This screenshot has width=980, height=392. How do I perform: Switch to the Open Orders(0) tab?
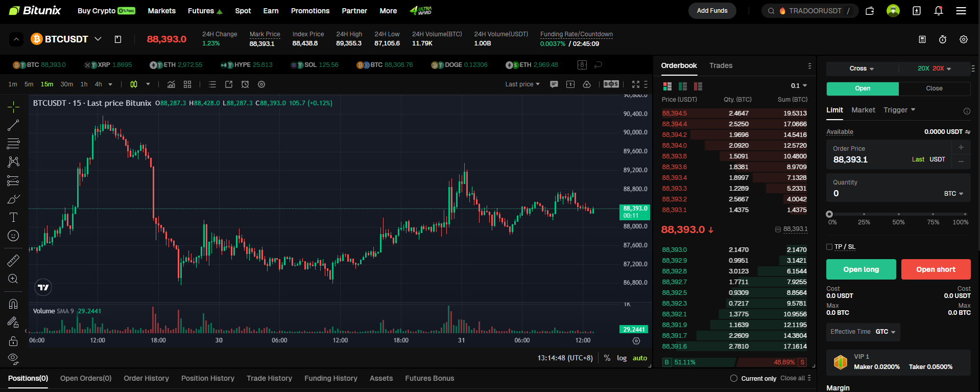[x=86, y=378]
